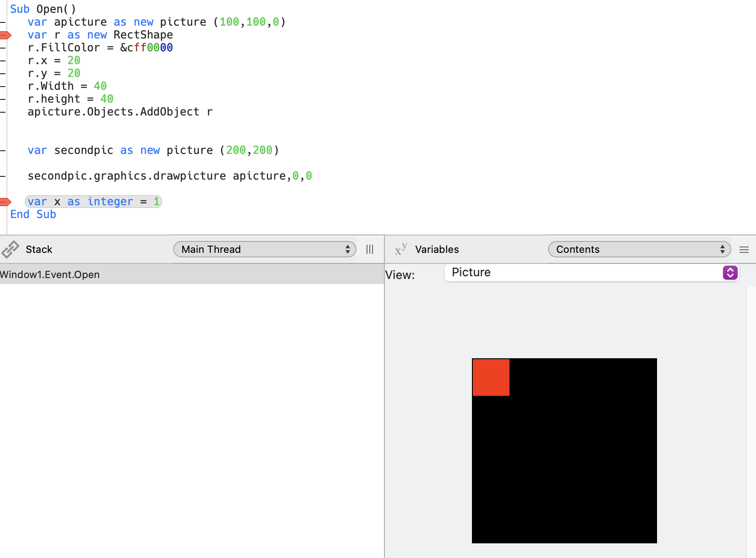
Task: Click the vertical bars layout icon beside Main Thread
Action: pos(369,249)
